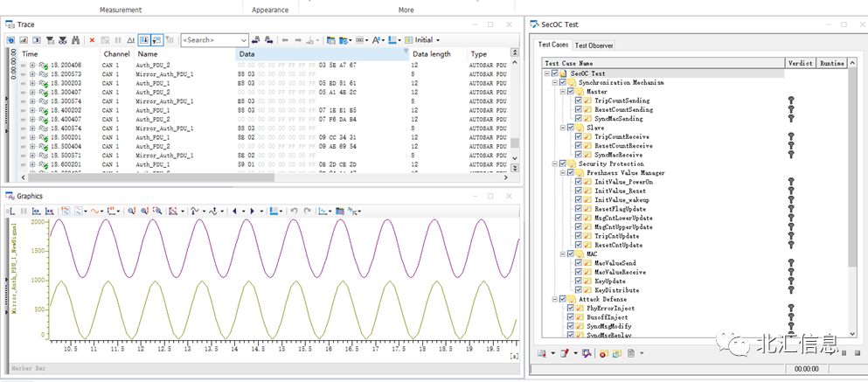The image size is (868, 382).
Task: Open the Appearance ribbon group
Action: click(x=269, y=10)
